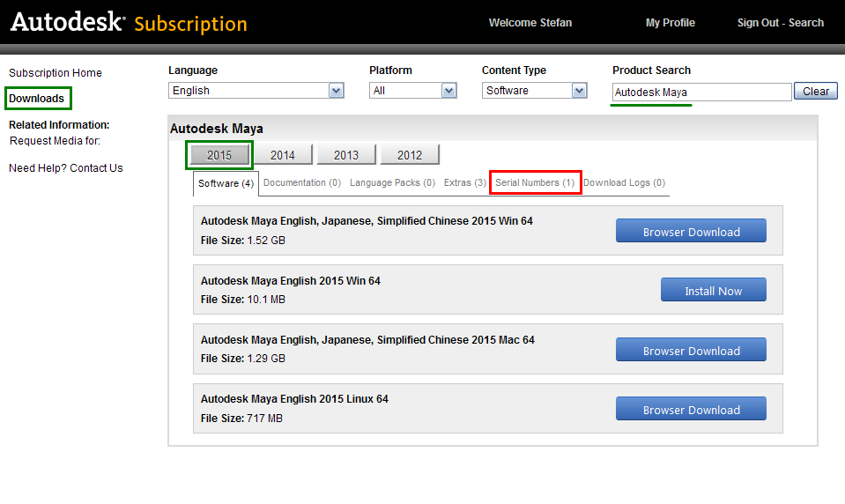The width and height of the screenshot is (845, 504).
Task: Go to Subscription Home
Action: point(55,73)
